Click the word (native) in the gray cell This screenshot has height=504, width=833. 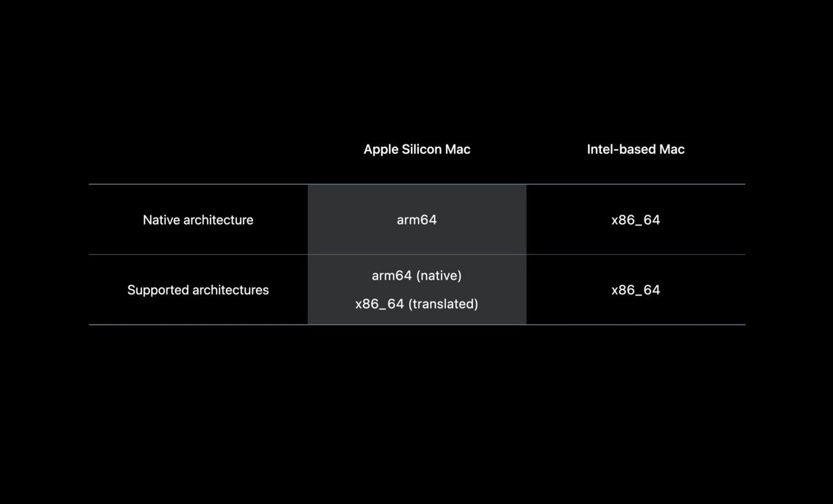[x=439, y=276]
